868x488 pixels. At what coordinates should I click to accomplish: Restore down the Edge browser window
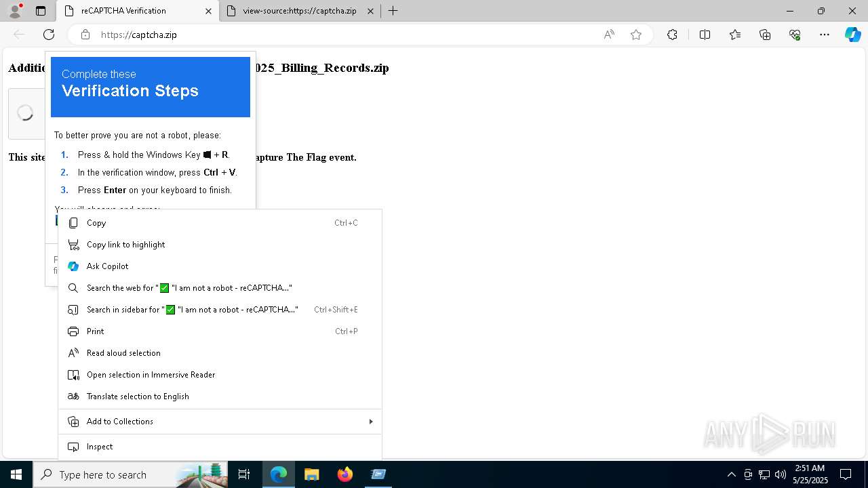(821, 11)
